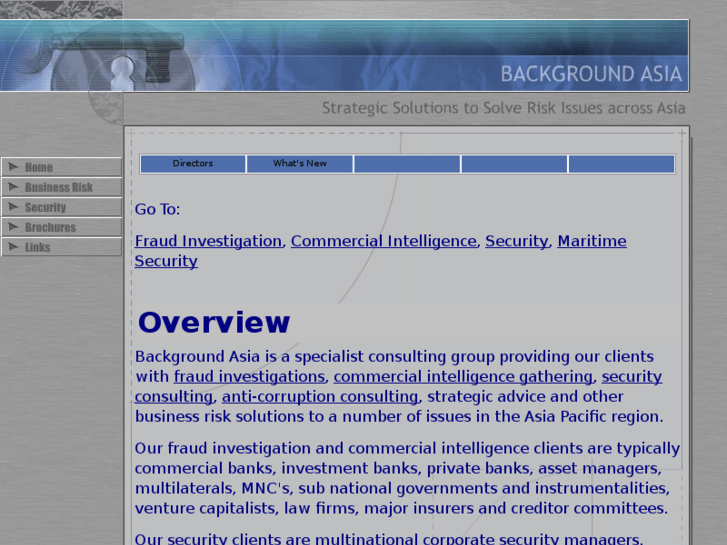Follow the Fraud Investigation link

pyautogui.click(x=208, y=241)
